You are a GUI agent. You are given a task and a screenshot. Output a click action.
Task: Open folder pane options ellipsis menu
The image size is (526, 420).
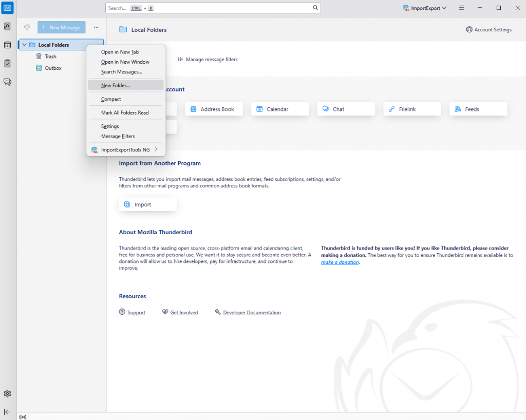coord(96,27)
